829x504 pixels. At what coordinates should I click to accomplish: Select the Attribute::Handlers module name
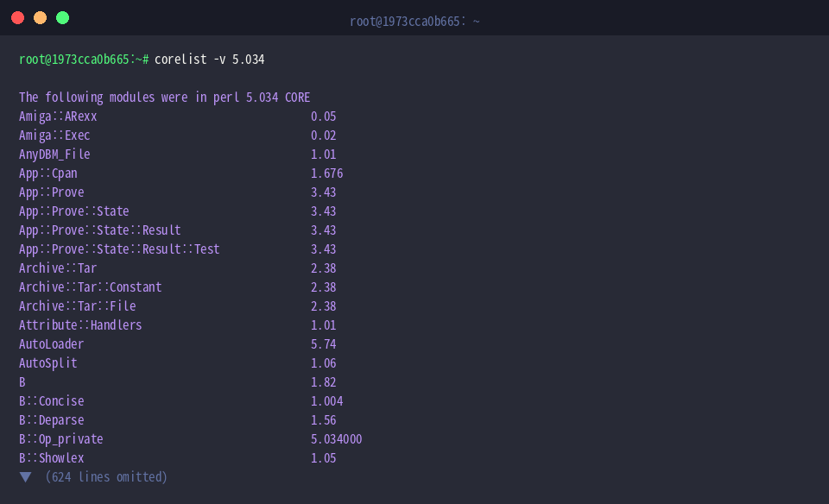tap(80, 325)
